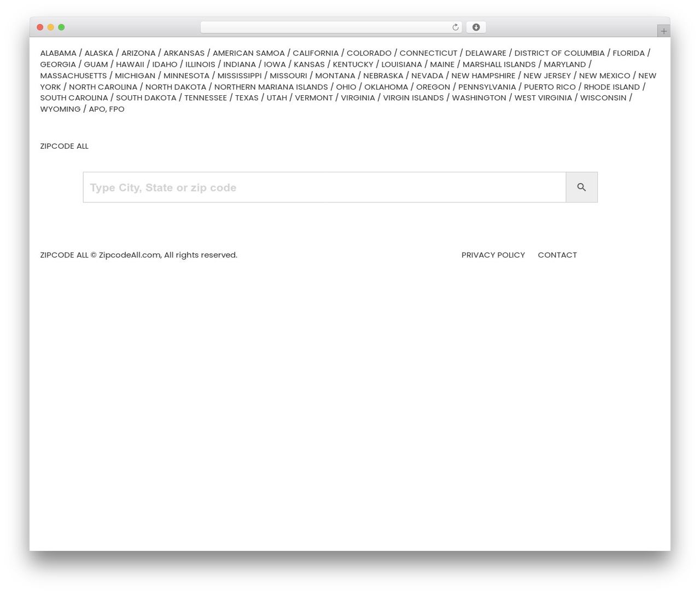Open the MINNESOTA link

pos(186,75)
